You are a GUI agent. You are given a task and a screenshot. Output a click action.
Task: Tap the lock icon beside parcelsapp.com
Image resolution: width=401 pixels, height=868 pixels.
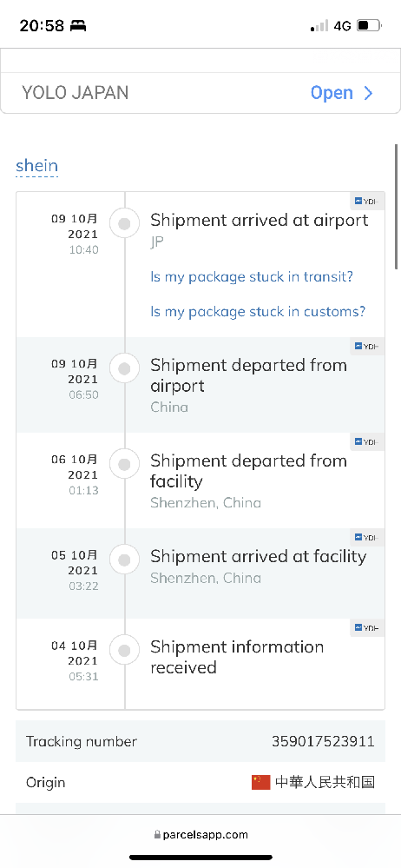[157, 835]
